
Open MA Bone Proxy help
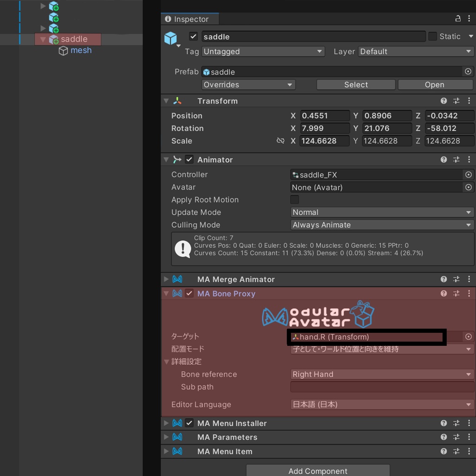pos(443,293)
